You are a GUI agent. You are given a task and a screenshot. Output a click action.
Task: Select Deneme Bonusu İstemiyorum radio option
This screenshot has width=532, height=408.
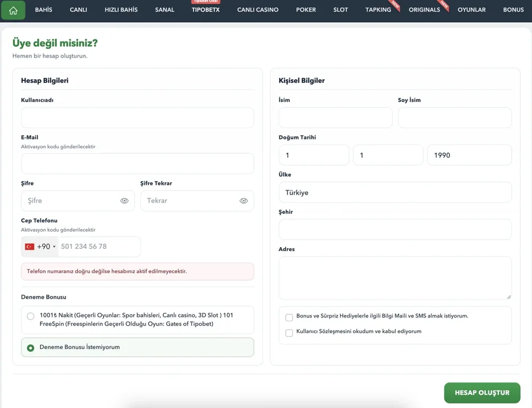[x=30, y=348]
